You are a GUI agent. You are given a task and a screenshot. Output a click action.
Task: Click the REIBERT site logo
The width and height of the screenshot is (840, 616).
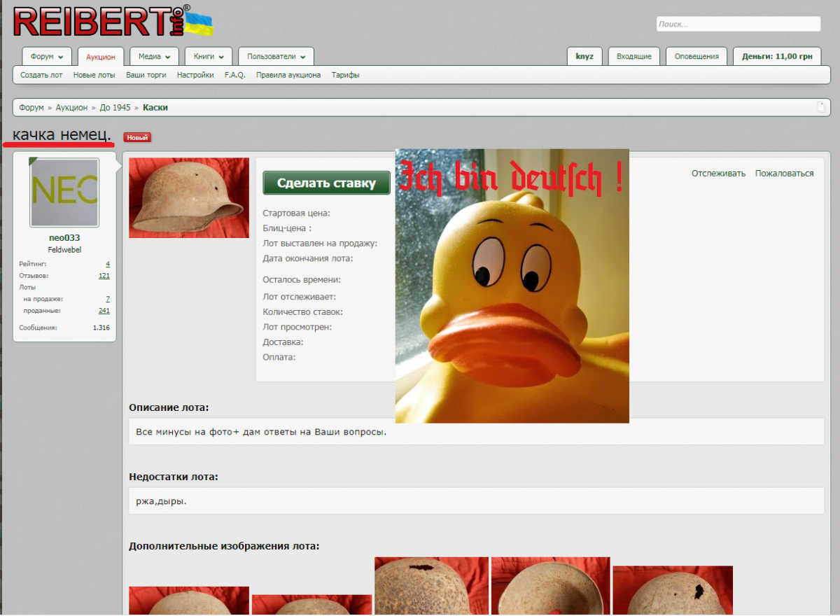(113, 21)
